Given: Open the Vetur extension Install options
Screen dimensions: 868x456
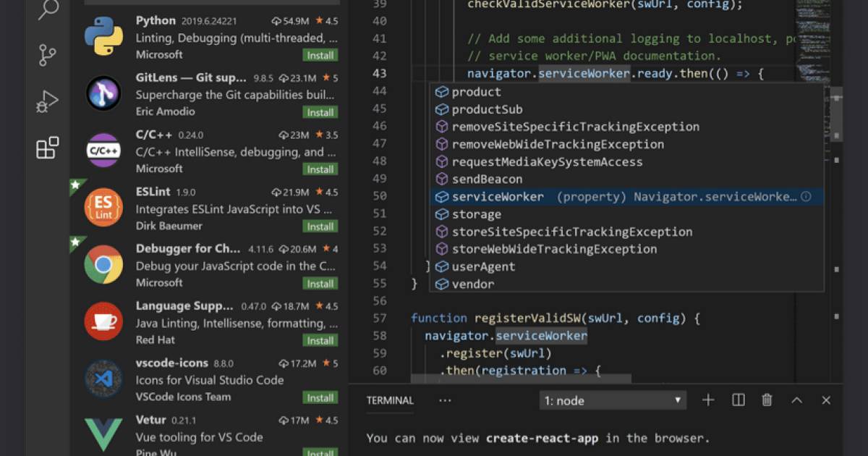Looking at the screenshot, I should 320,453.
